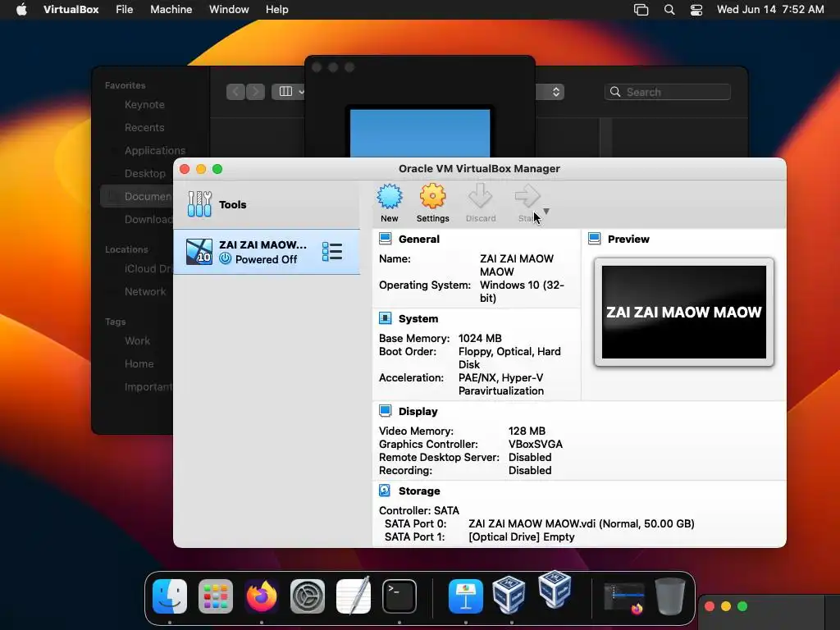Open the Help menu
The height and width of the screenshot is (630, 840).
[277, 10]
